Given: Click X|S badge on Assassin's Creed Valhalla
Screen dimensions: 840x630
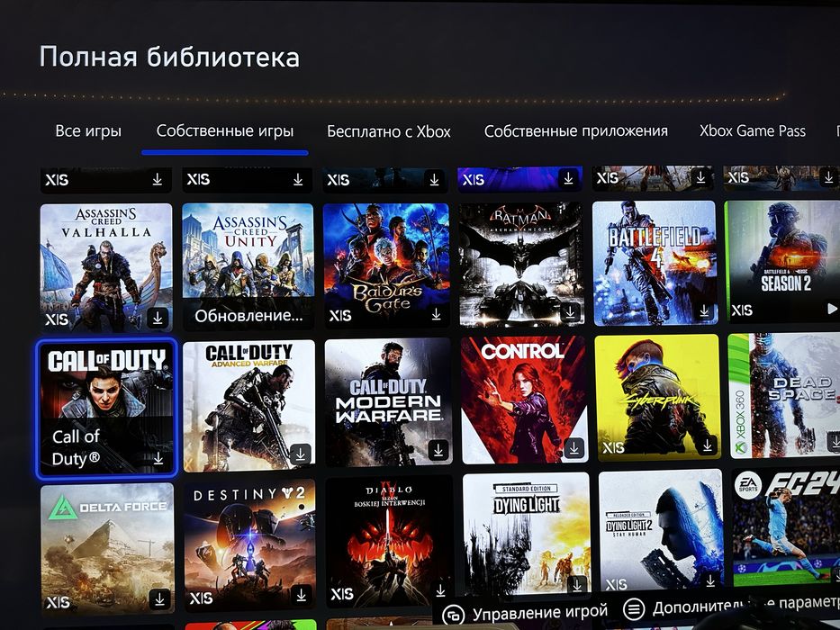Looking at the screenshot, I should tap(57, 319).
